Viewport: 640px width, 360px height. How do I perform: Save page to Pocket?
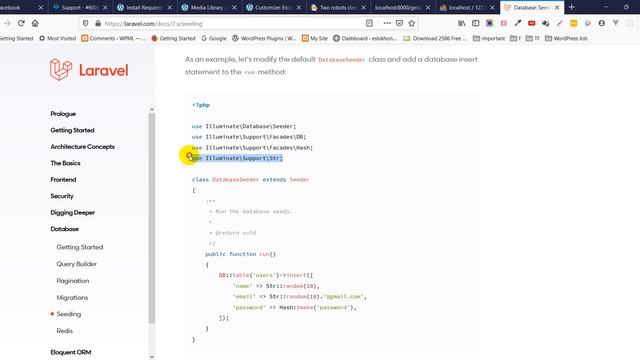400,23
